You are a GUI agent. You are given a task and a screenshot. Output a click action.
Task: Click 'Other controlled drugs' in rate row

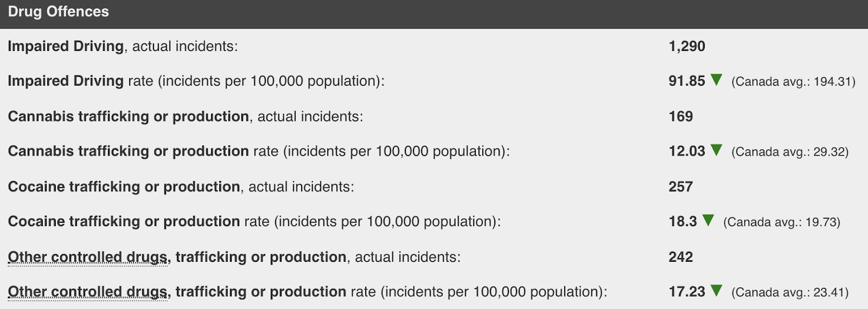pyautogui.click(x=89, y=292)
